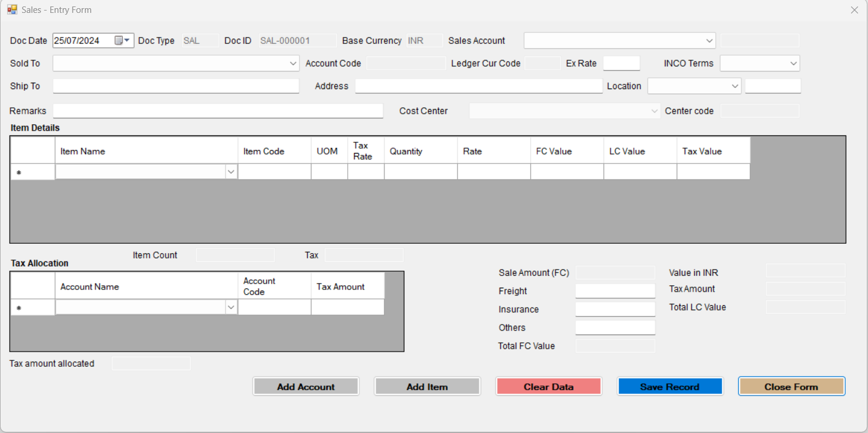This screenshot has width=868, height=433.
Task: Select the new row header in Item Details
Action: point(33,172)
